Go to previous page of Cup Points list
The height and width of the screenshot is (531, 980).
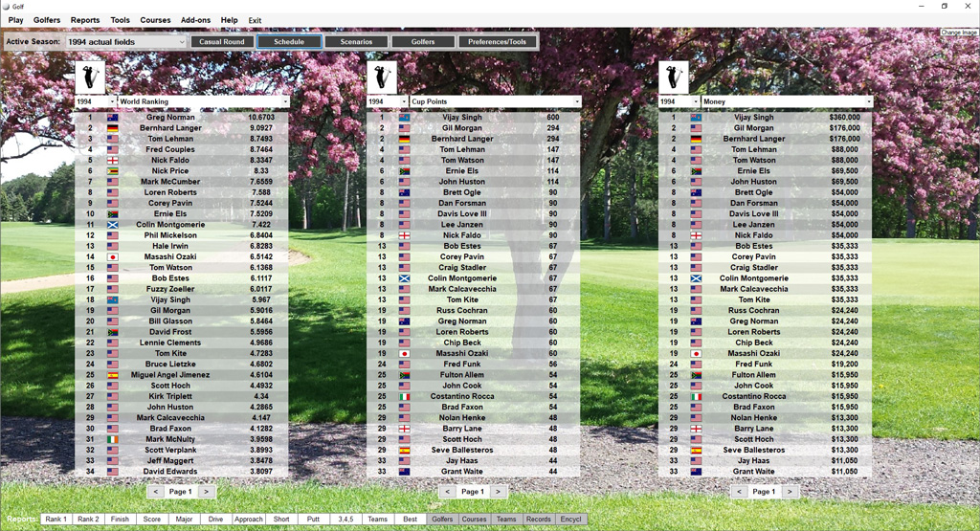(446, 491)
